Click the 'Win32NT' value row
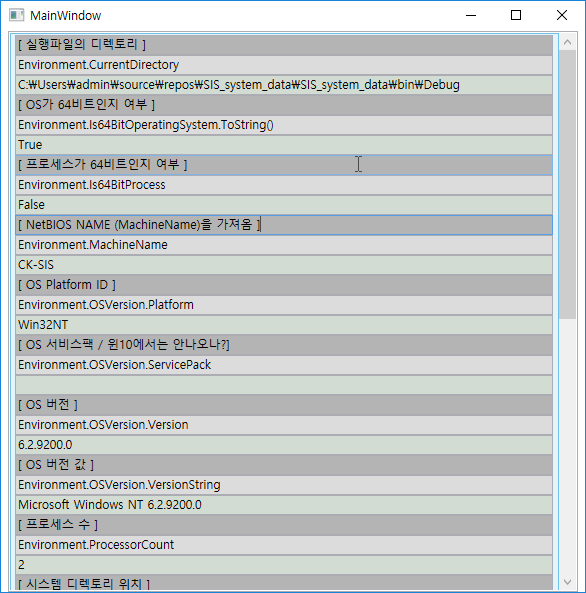 point(284,325)
